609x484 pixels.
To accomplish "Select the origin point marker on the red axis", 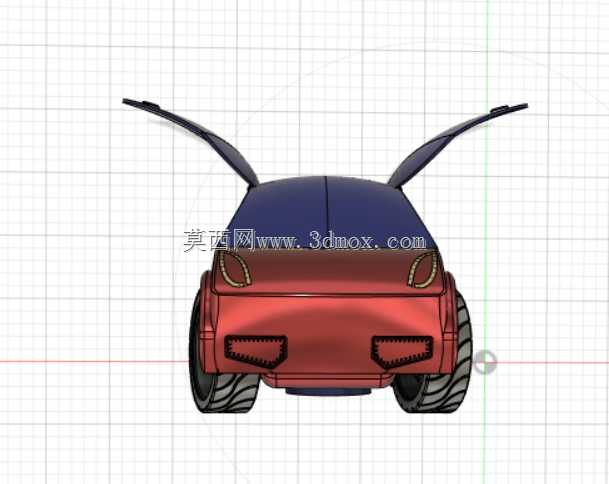I will pos(485,362).
